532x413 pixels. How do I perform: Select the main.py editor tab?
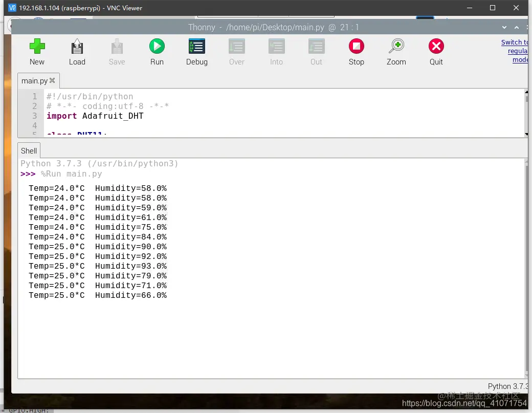coord(34,81)
